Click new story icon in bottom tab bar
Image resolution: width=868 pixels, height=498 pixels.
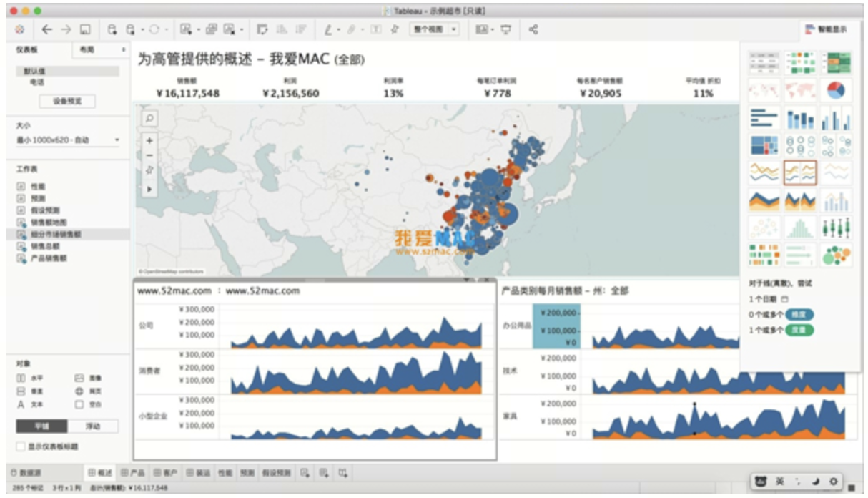point(343,472)
